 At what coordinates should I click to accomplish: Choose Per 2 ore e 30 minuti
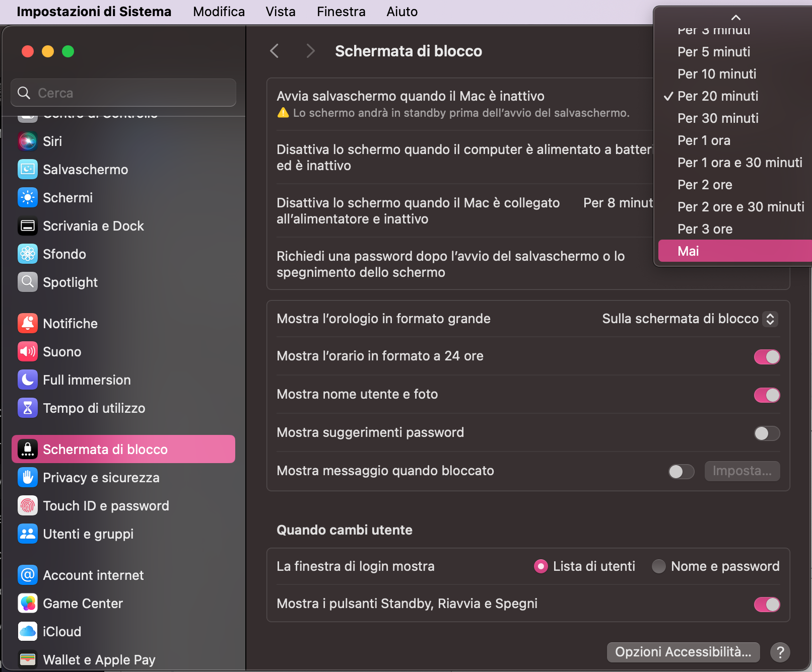(735, 207)
